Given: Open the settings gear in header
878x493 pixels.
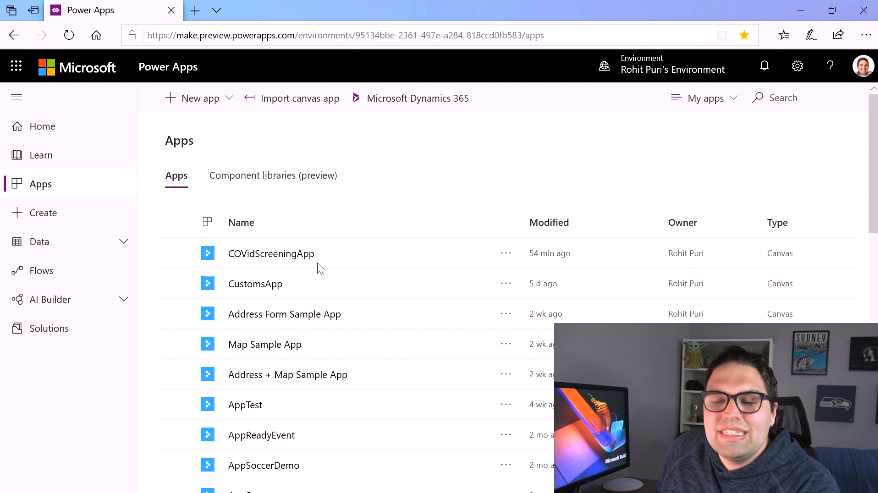Looking at the screenshot, I should coord(797,66).
